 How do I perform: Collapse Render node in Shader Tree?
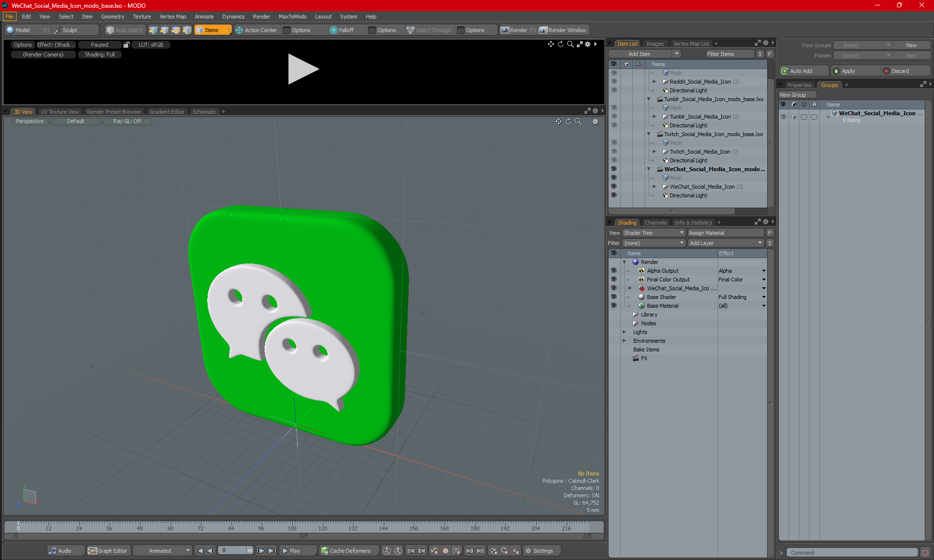[624, 262]
